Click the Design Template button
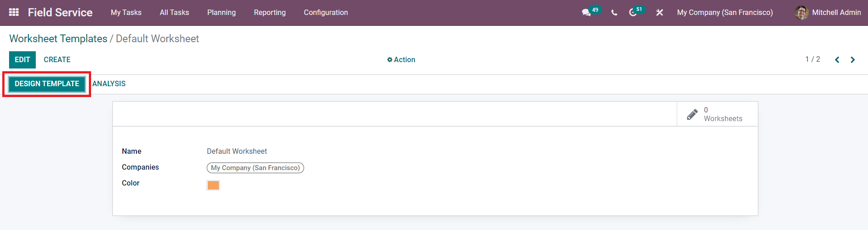Image resolution: width=868 pixels, height=230 pixels. tap(47, 83)
